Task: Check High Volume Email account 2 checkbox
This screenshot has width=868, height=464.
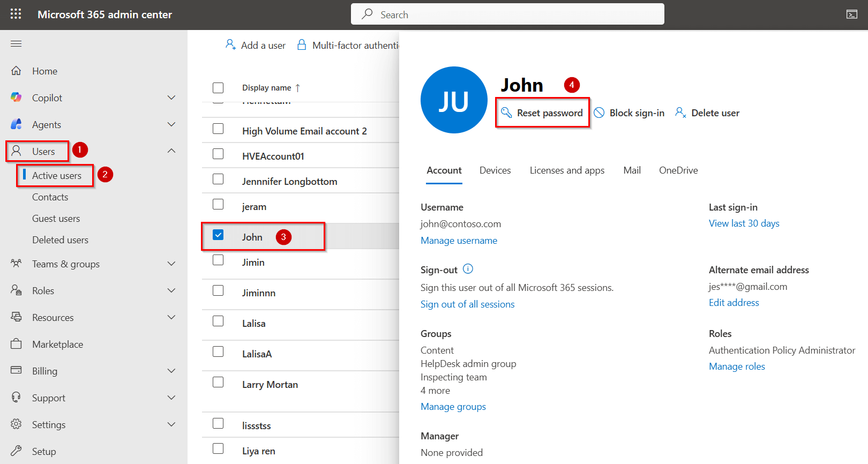Action: point(218,129)
